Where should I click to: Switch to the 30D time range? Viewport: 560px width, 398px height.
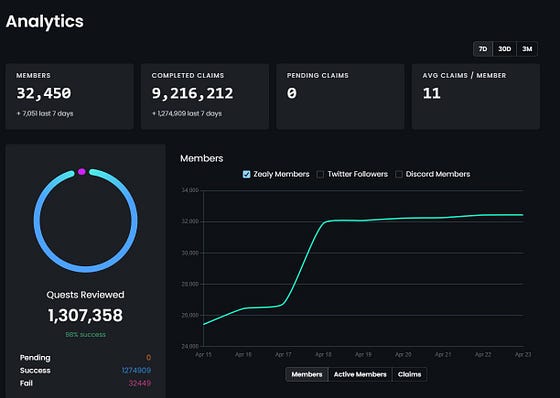click(x=504, y=49)
